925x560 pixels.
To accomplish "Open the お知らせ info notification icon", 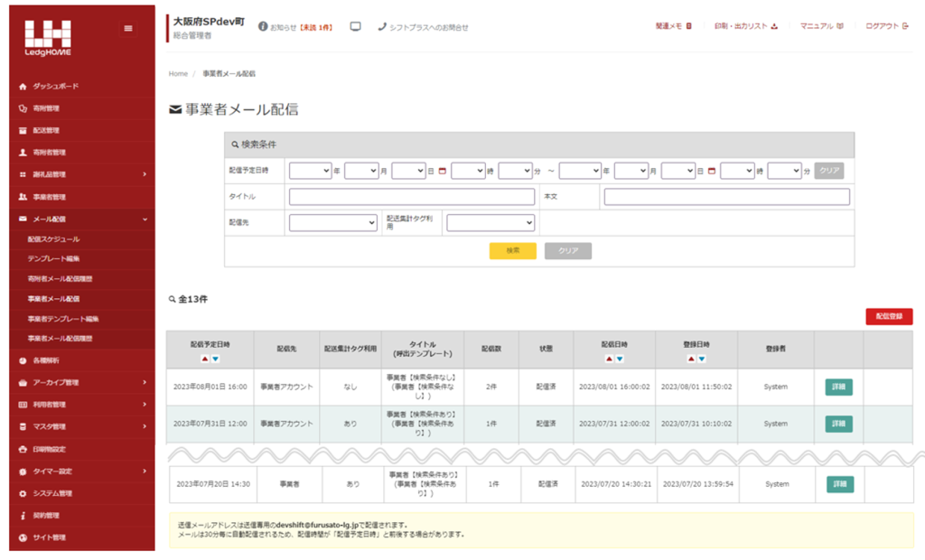I will click(x=263, y=27).
